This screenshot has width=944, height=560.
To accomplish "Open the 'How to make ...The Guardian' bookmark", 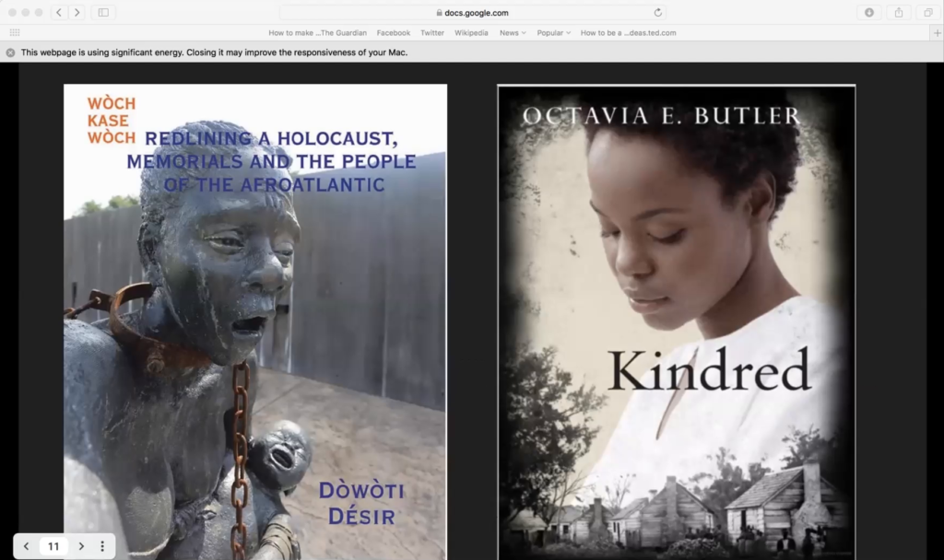I will pyautogui.click(x=317, y=32).
